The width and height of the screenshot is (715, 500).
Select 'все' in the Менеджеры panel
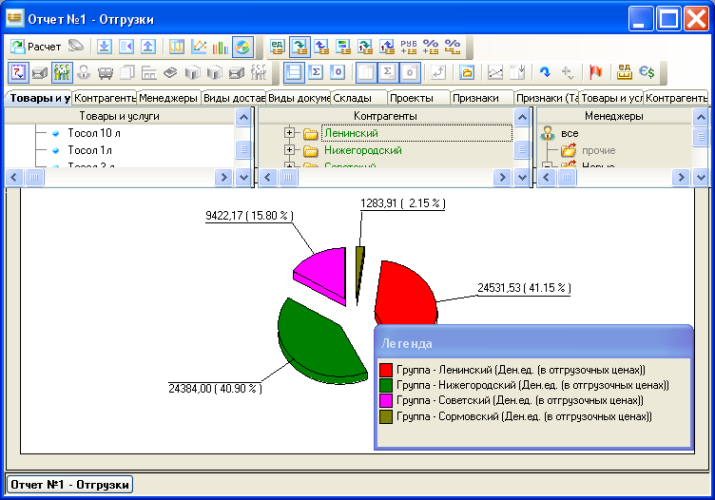[x=570, y=134]
